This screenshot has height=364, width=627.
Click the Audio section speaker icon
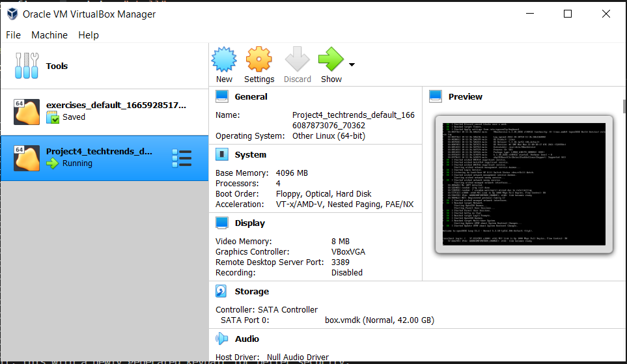pos(221,339)
